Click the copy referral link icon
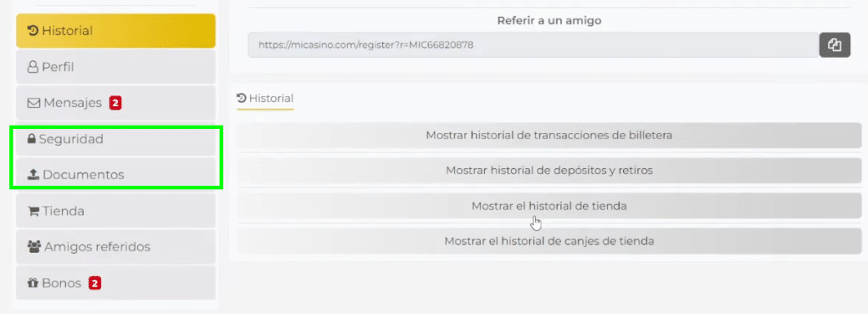 point(834,45)
